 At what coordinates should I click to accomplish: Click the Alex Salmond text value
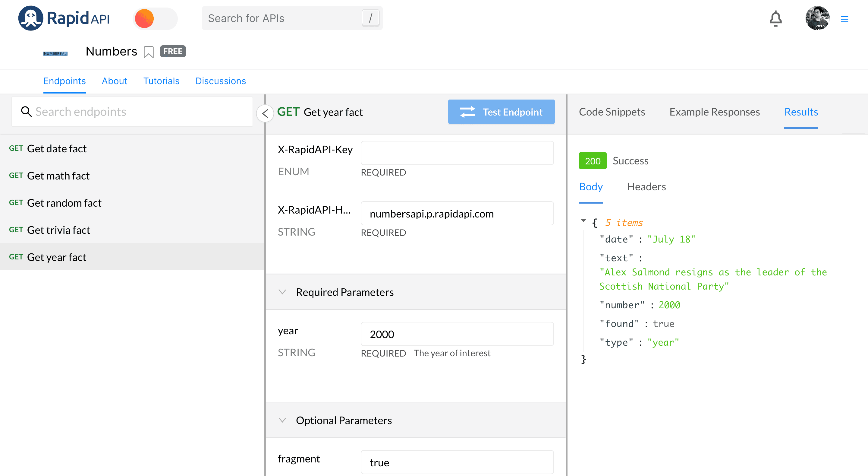tap(713, 279)
